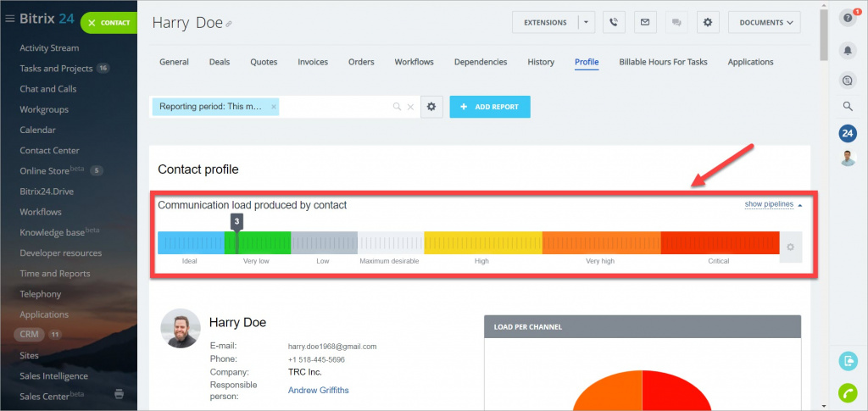
Task: Open CRM in sidebar
Action: pyautogui.click(x=30, y=334)
